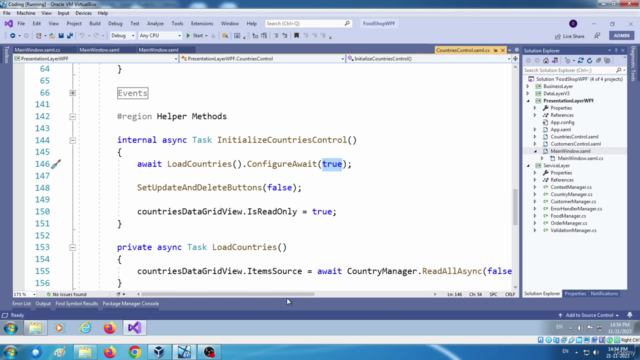
Task: Open Visual Studio from the VM taskbar
Action: 134,328
